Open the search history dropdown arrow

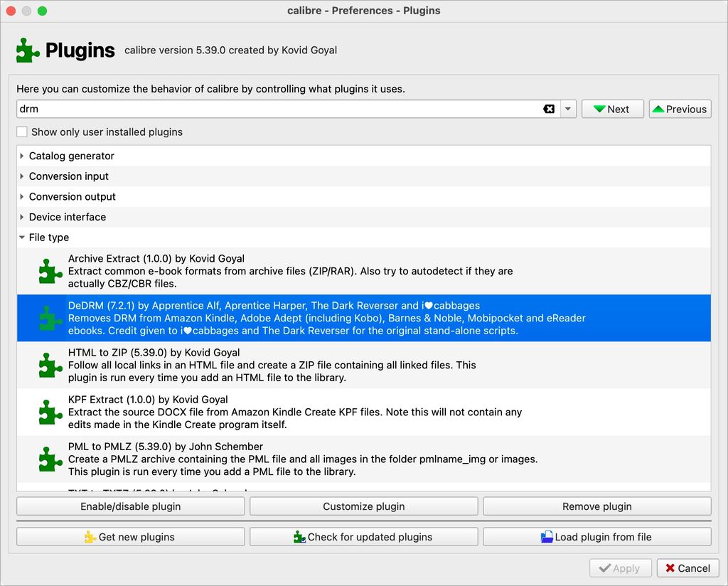[x=568, y=109]
